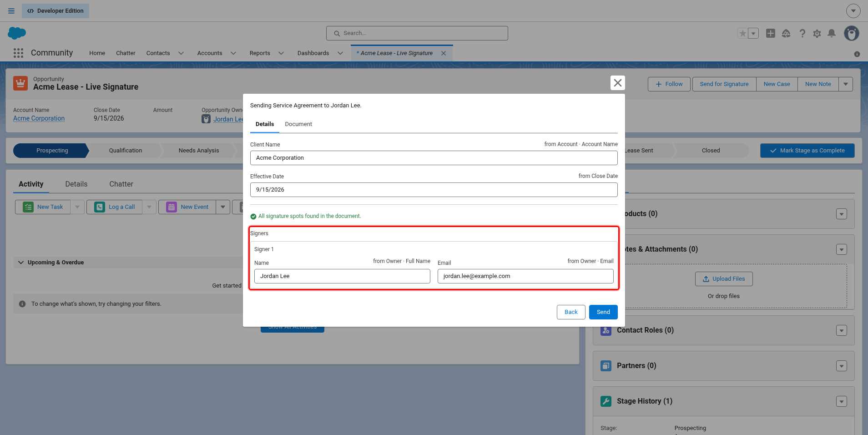Click the Log a Call icon

(100, 207)
